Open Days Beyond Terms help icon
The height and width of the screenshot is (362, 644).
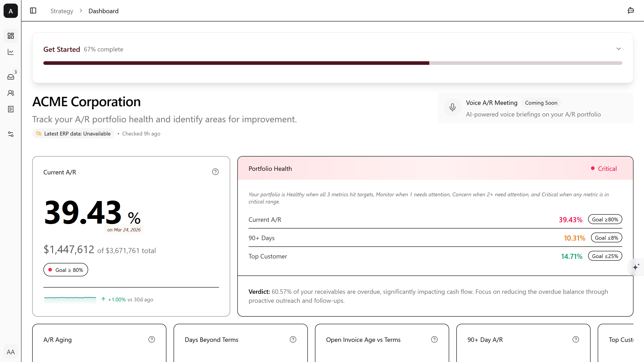(x=293, y=339)
